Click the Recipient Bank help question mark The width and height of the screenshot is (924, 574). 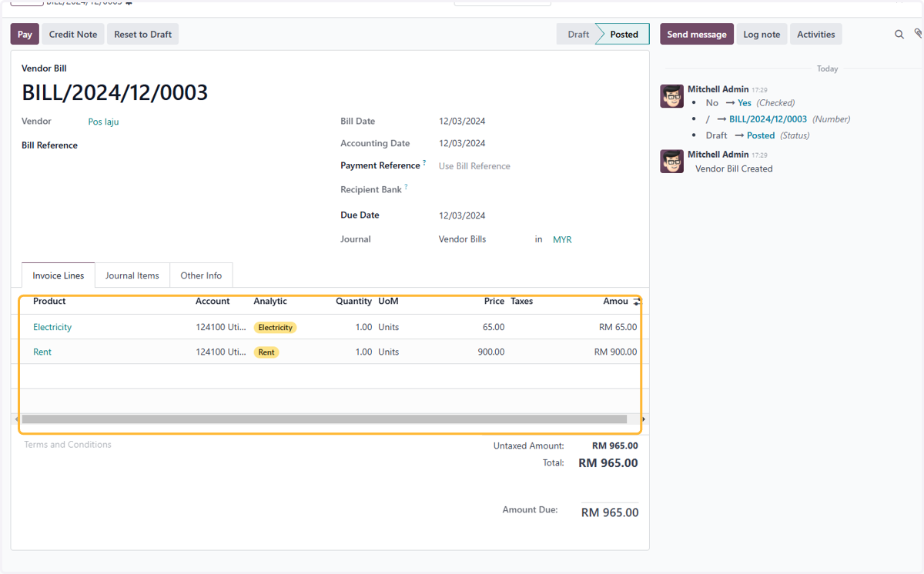[406, 187]
